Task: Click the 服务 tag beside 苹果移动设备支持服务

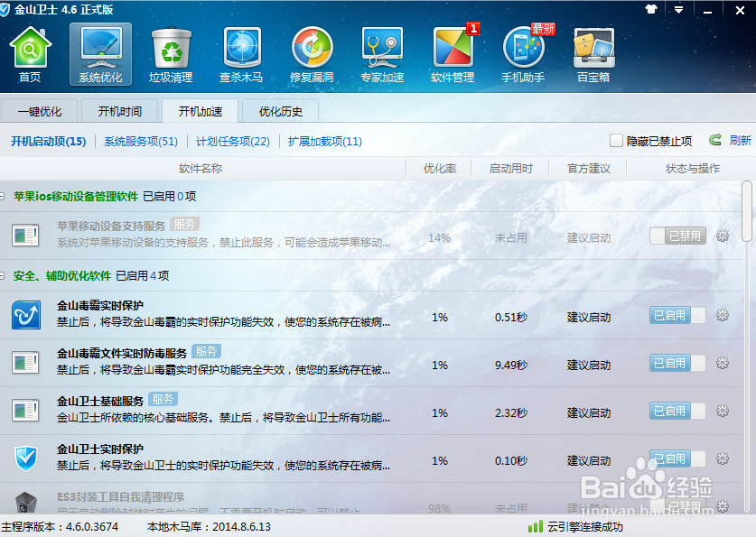Action: click(x=184, y=224)
